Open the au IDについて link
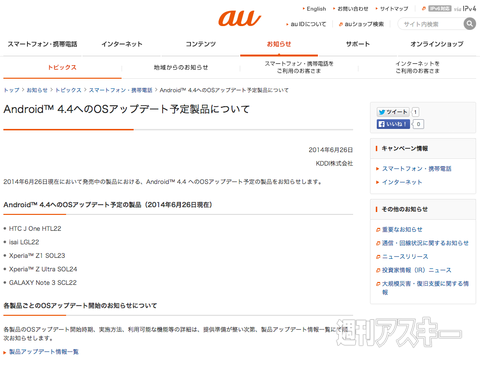The image size is (480, 366). point(308,24)
